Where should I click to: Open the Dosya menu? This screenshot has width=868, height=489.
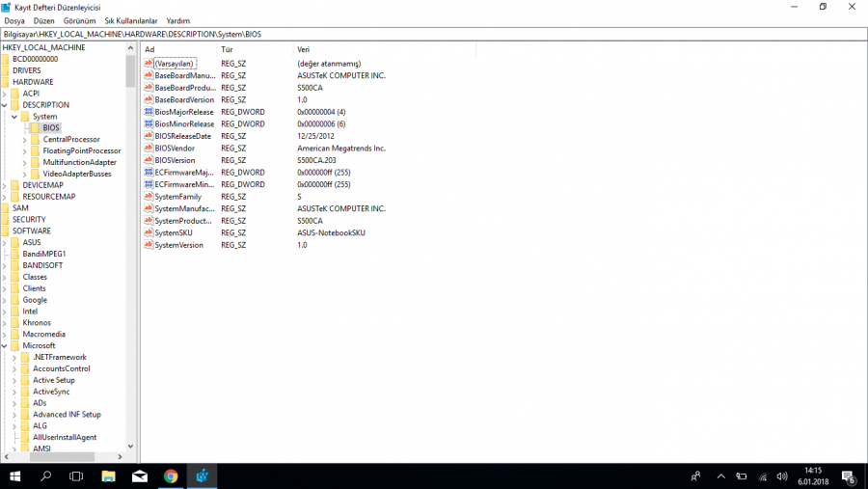14,20
